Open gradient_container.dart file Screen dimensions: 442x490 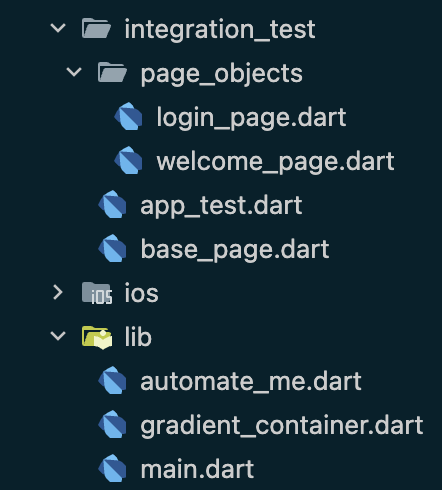pyautogui.click(x=282, y=426)
